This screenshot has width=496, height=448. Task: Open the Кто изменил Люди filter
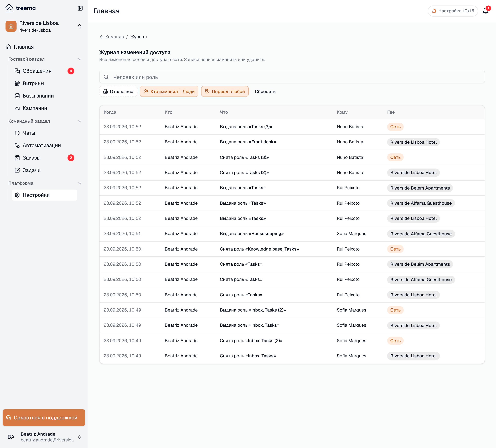[169, 91]
